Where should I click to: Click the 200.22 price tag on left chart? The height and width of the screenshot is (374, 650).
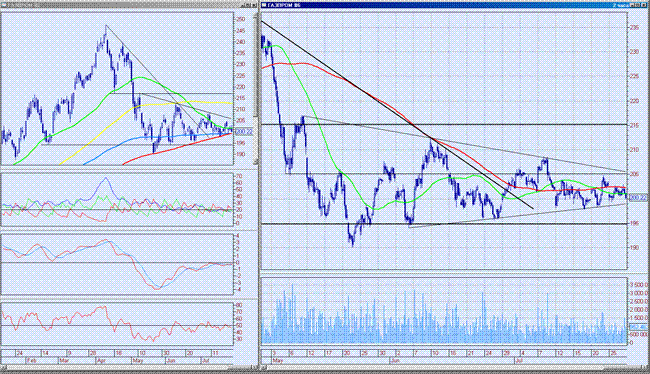(243, 131)
